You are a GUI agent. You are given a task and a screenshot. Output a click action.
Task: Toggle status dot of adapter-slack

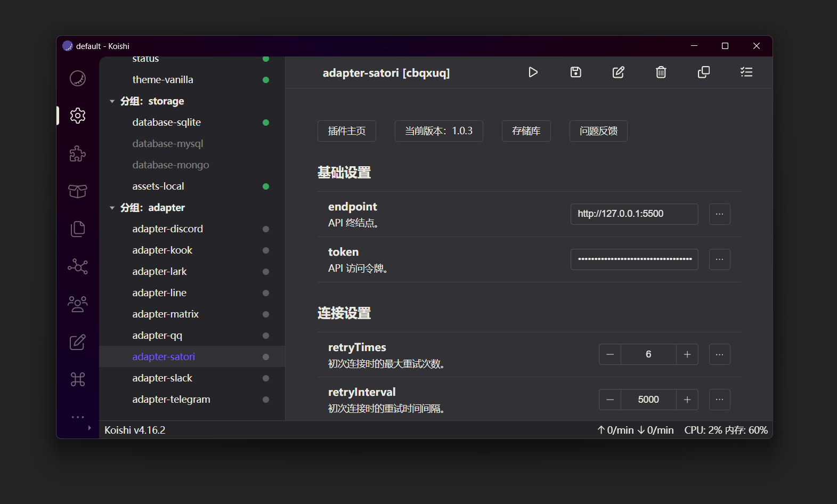(266, 378)
